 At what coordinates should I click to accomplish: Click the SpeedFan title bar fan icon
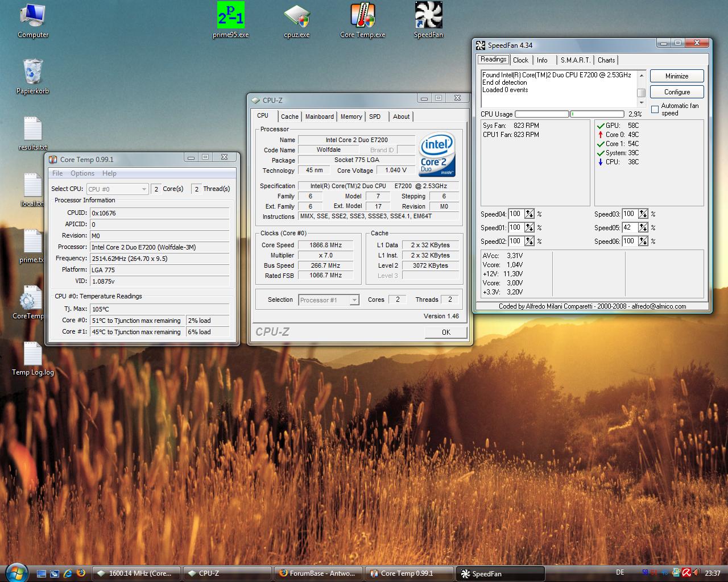click(481, 45)
